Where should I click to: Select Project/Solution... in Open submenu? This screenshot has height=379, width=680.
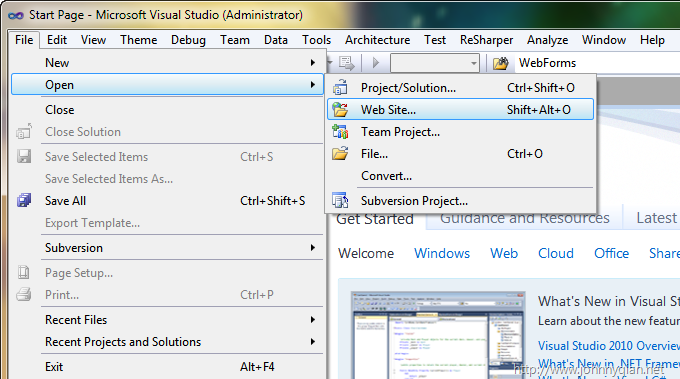(461, 88)
